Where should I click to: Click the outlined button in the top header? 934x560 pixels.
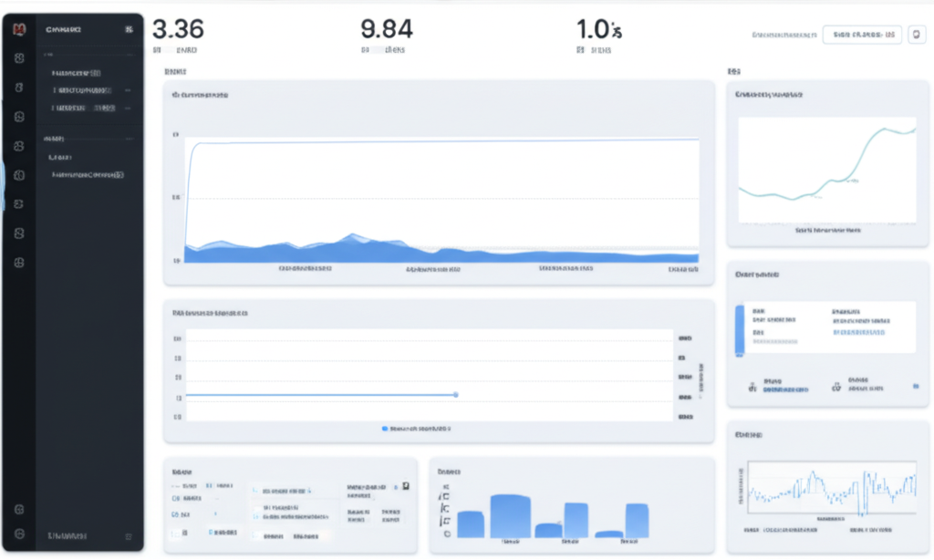click(862, 35)
